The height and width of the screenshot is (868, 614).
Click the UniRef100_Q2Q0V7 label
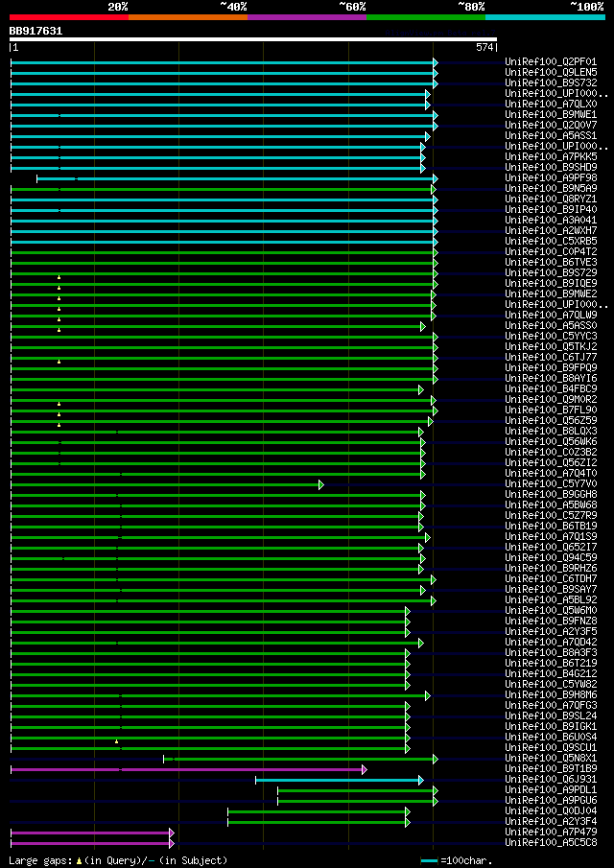click(551, 125)
